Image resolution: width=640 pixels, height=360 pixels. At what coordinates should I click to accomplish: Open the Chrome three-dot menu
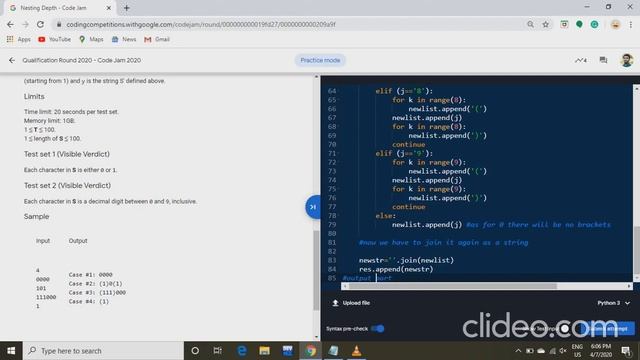[631, 24]
